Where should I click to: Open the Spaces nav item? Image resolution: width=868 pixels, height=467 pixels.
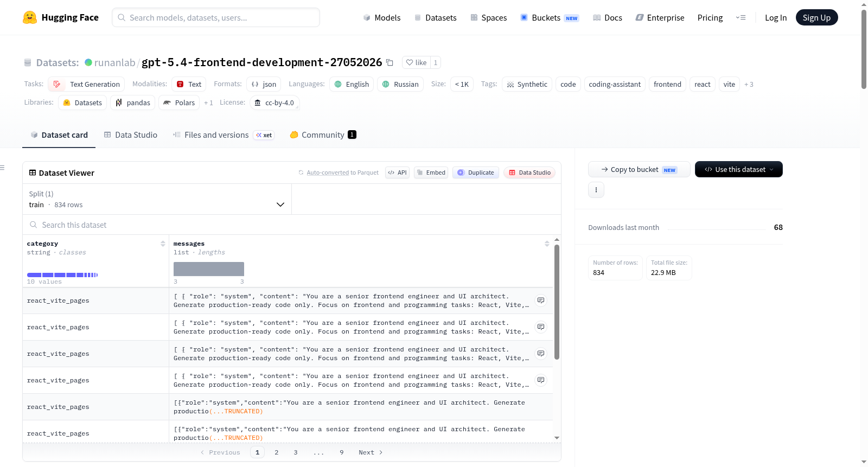(488, 17)
